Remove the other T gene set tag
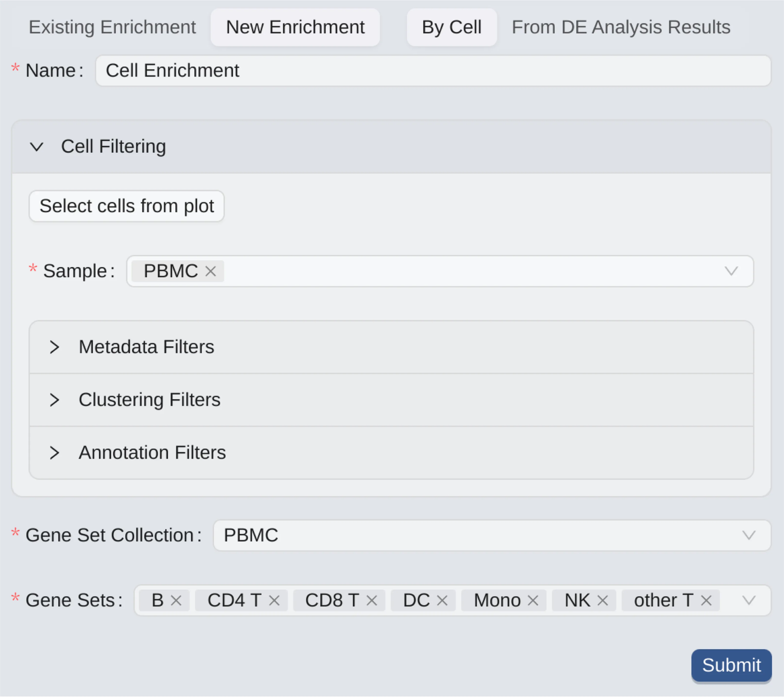This screenshot has width=784, height=697. pos(706,600)
